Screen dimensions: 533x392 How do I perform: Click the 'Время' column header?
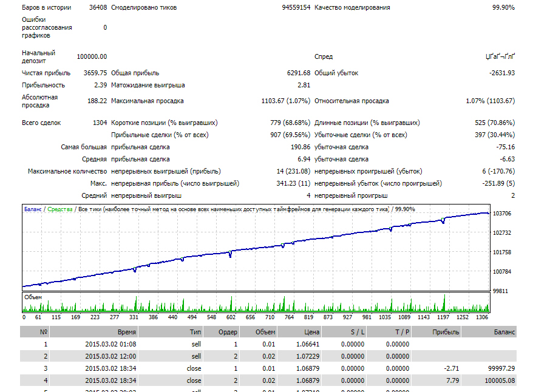pos(93,332)
